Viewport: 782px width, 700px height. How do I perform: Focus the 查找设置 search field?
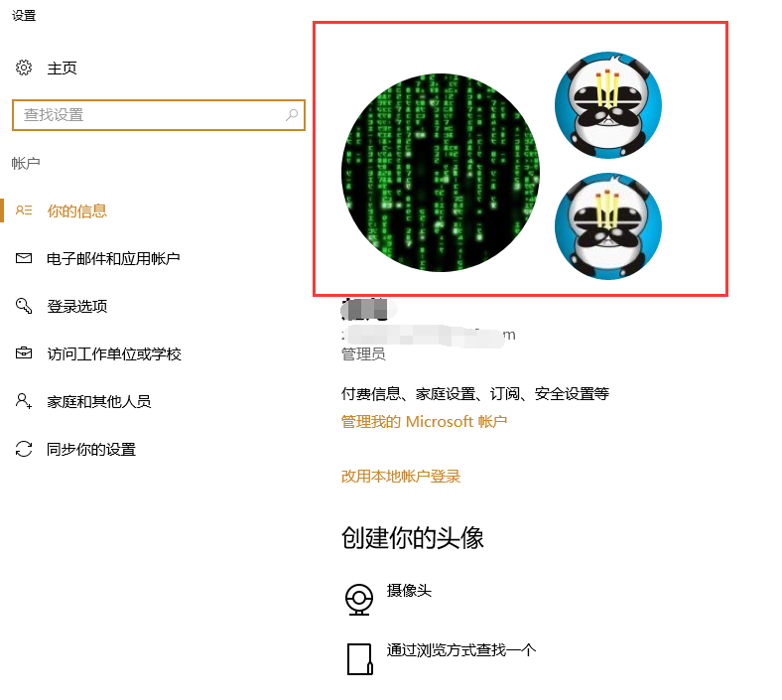pos(159,115)
